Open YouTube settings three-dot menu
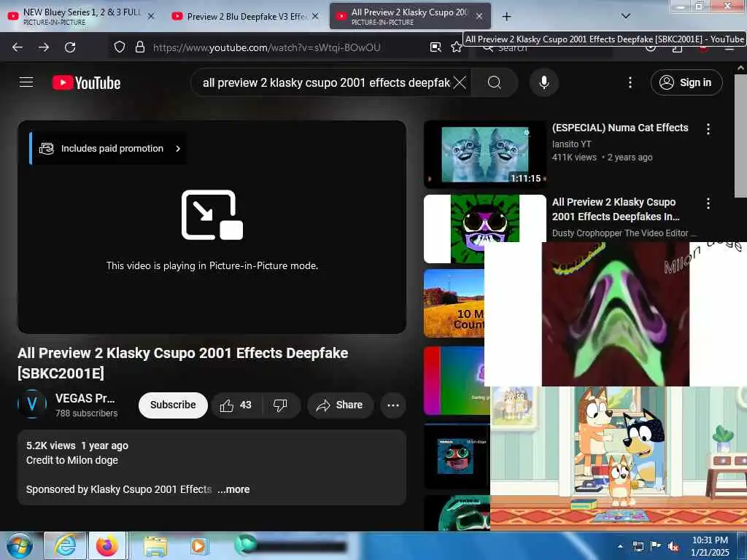The image size is (747, 560). coord(630,82)
